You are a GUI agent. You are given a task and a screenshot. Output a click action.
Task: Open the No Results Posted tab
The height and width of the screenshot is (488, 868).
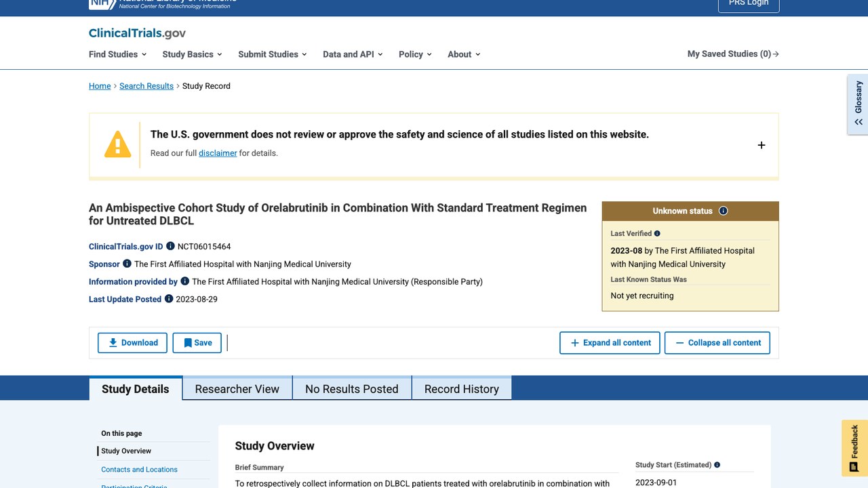(x=352, y=388)
